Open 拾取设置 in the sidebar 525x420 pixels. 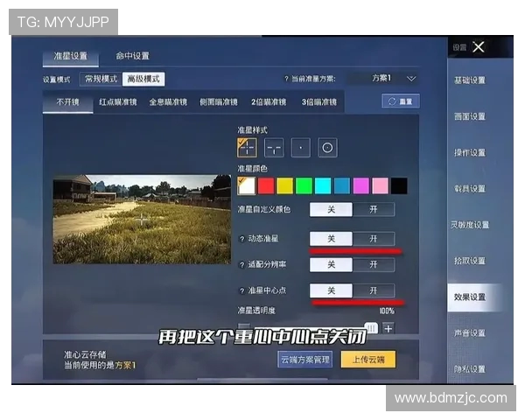[x=469, y=261]
